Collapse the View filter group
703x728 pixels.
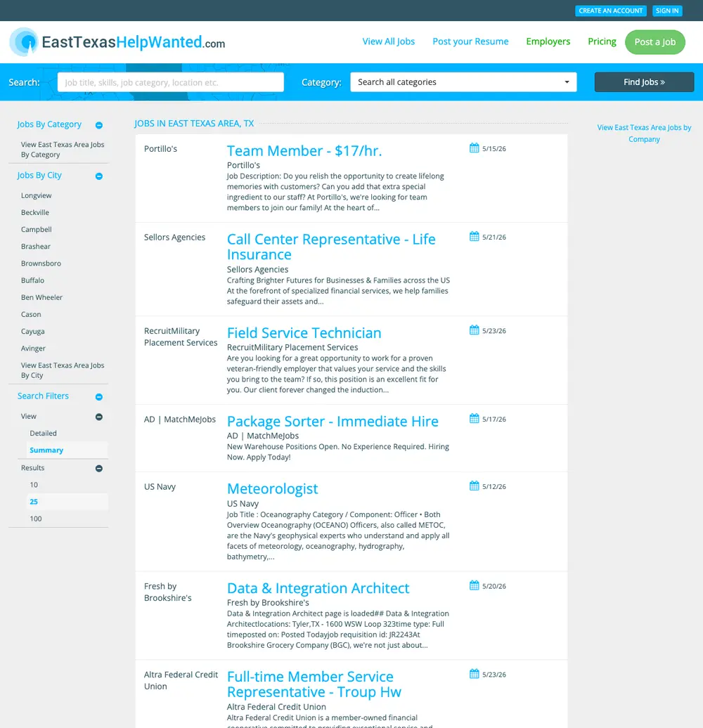click(x=99, y=417)
